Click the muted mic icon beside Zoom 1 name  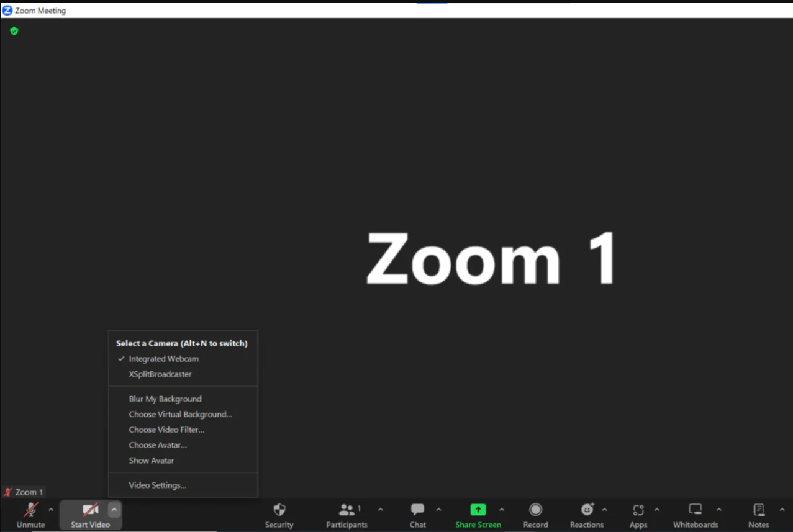(8, 492)
